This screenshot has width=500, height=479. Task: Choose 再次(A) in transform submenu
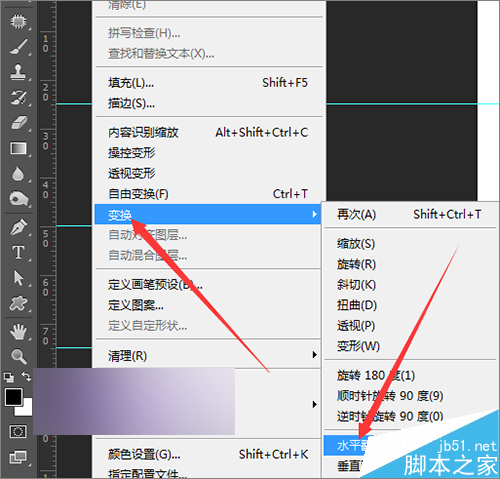point(410,214)
